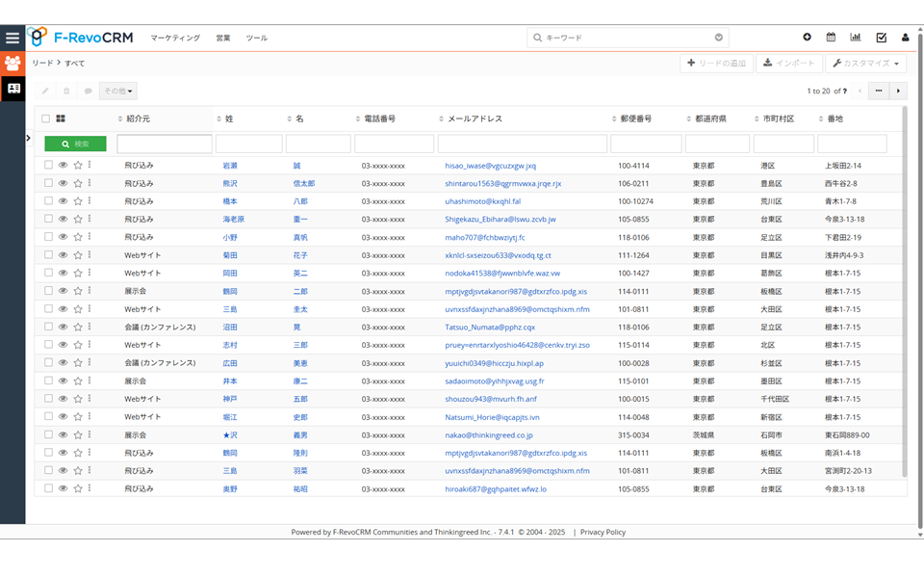
Task: Open more actions for 菊田 row
Action: point(90,255)
